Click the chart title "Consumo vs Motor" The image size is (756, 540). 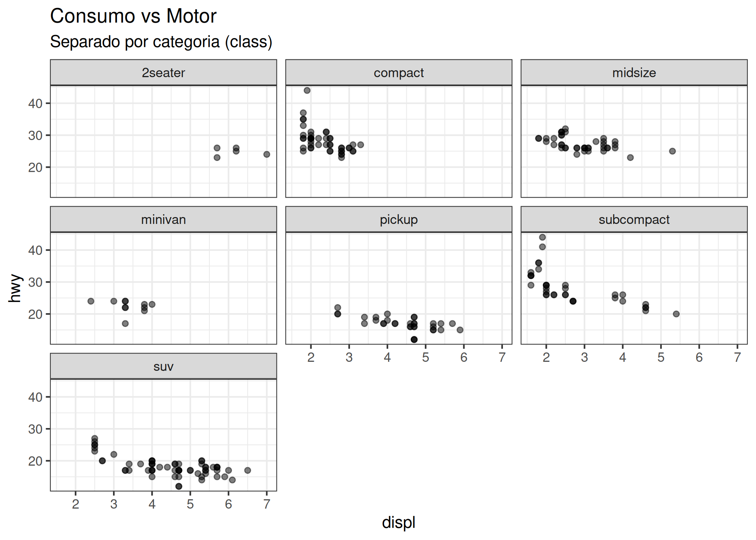tap(133, 17)
